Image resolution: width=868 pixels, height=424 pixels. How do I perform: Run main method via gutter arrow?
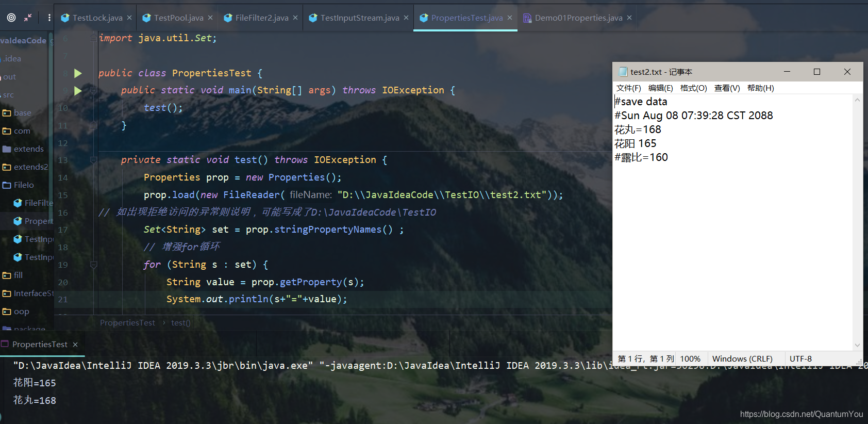[78, 91]
